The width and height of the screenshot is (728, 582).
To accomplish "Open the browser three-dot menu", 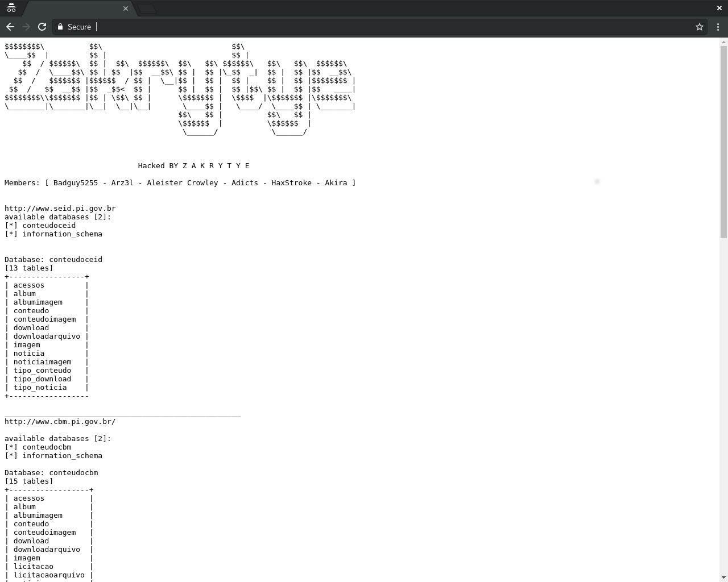I will click(x=718, y=27).
